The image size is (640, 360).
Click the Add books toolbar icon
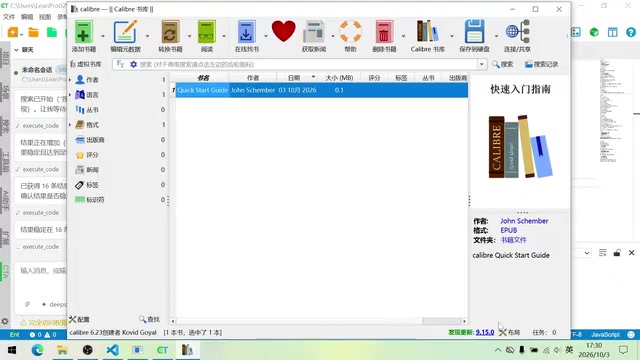(84, 32)
